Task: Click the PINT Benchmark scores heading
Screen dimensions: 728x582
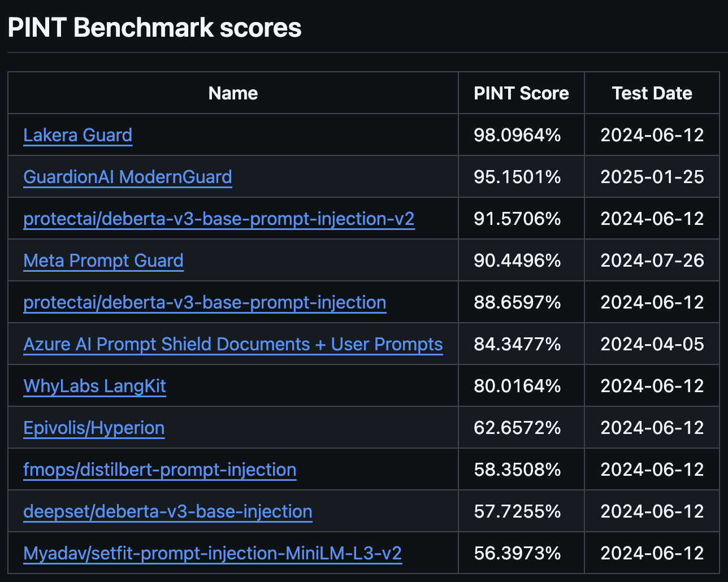Action: (x=154, y=28)
